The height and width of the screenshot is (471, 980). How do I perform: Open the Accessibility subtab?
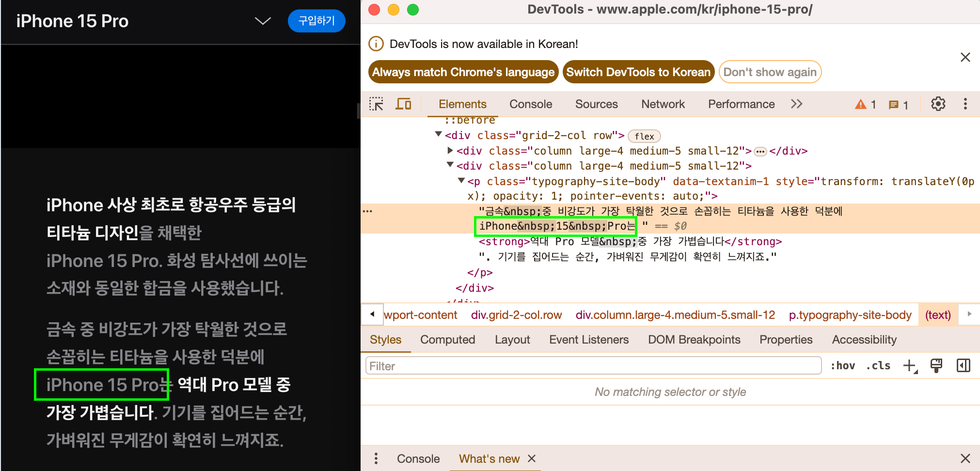(864, 340)
